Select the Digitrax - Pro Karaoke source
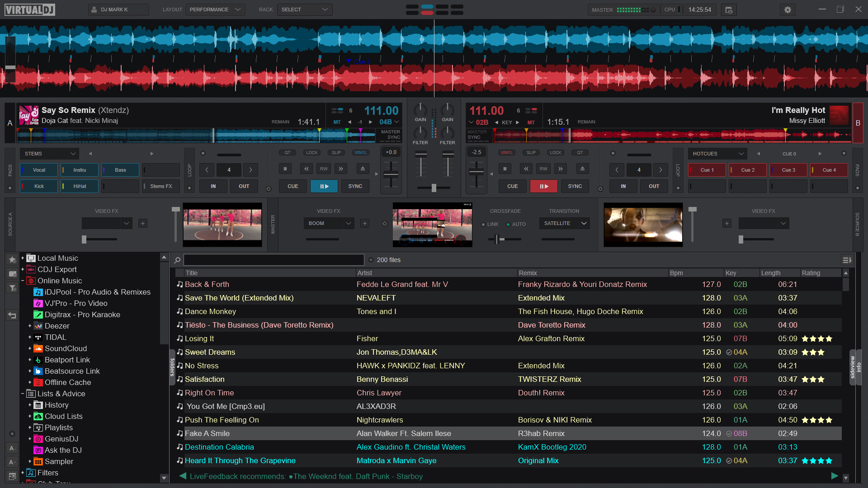 pyautogui.click(x=83, y=314)
